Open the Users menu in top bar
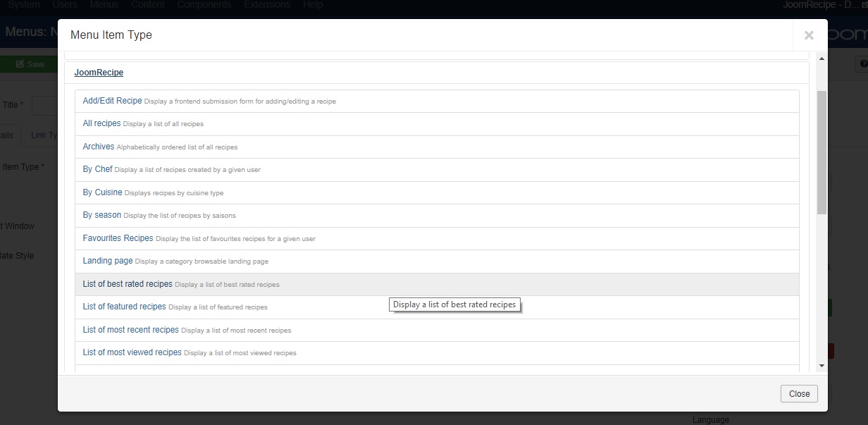The height and width of the screenshot is (425, 868). click(65, 4)
